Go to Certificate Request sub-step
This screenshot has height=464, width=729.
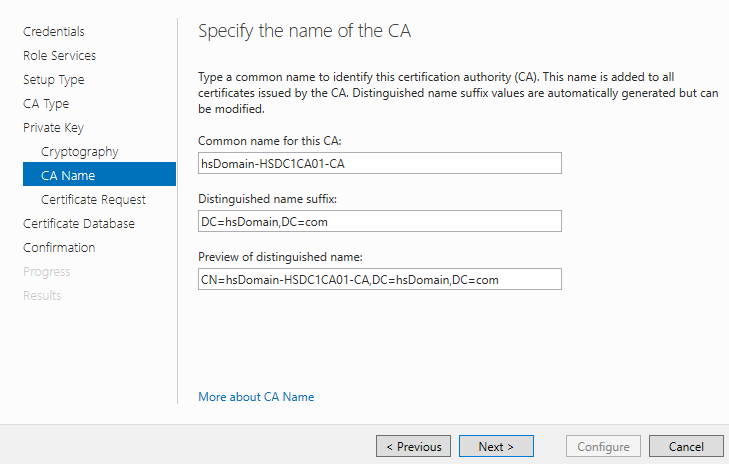93,200
